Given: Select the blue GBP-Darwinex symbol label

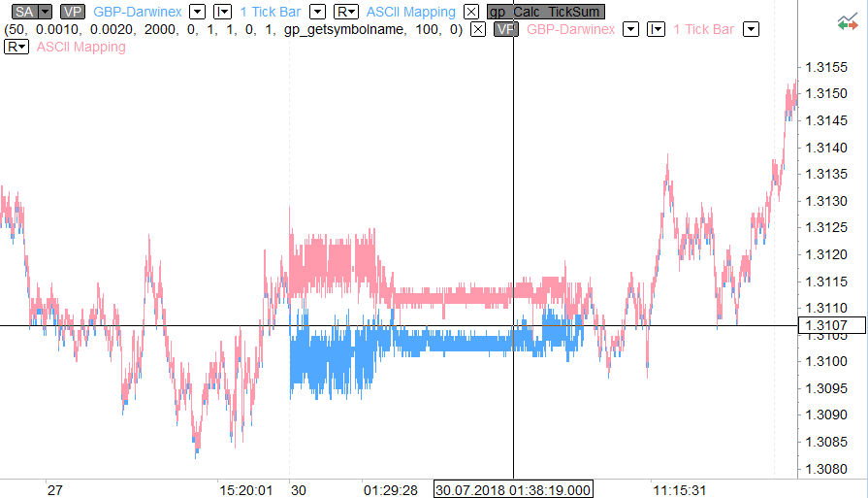Looking at the screenshot, I should click(x=138, y=12).
